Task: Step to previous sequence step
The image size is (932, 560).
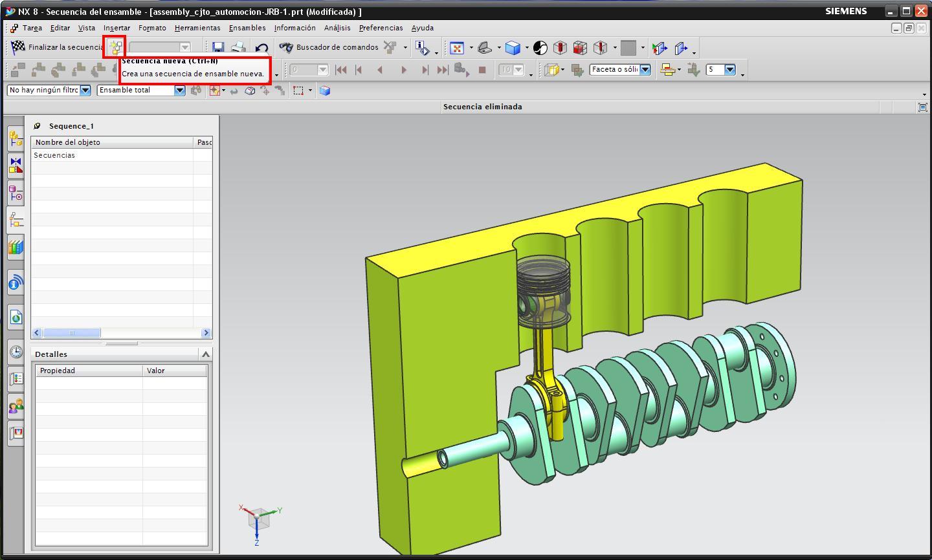Action: (359, 70)
